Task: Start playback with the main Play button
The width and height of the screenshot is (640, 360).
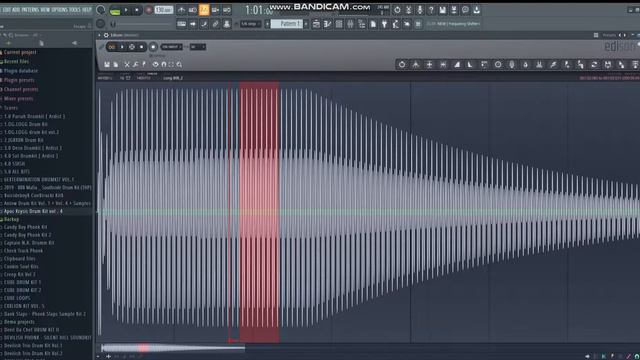Action: tap(126, 10)
